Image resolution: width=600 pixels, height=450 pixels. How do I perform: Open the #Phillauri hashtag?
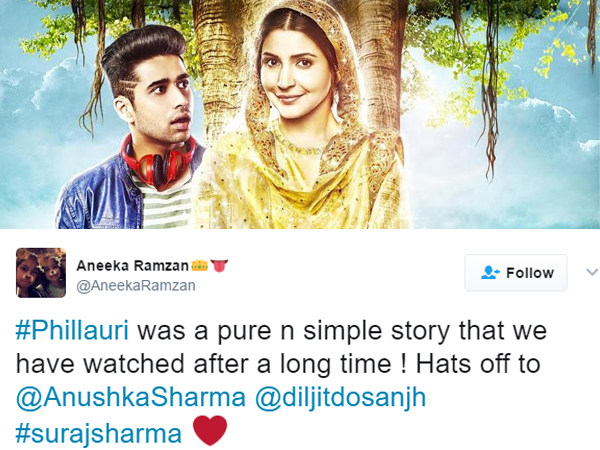[x=72, y=331]
